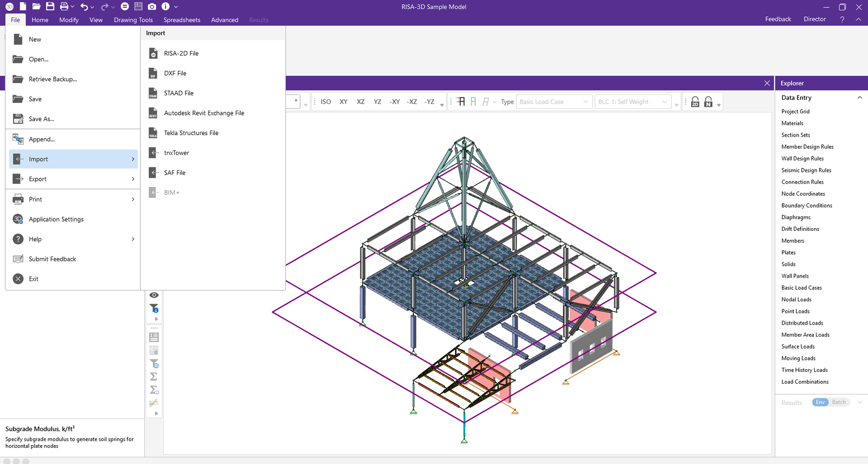Click the DXF File import icon
Viewport: 868px width, 464px height.
153,73
